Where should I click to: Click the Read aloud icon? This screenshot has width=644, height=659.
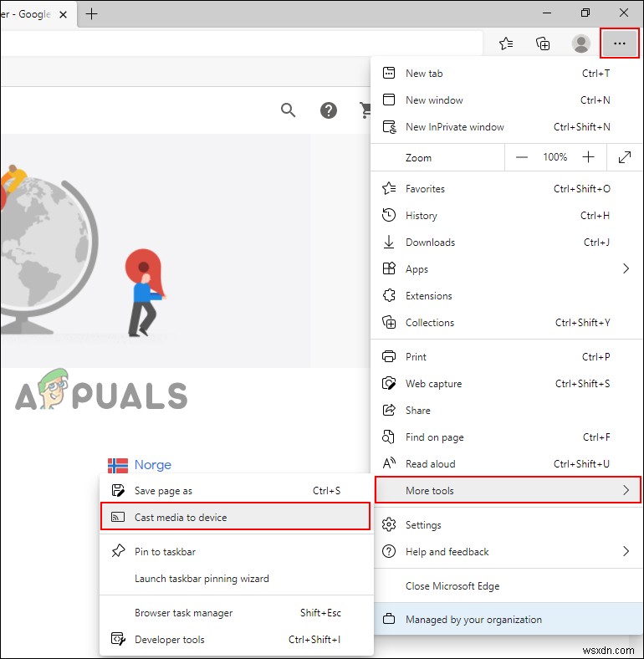coord(389,463)
